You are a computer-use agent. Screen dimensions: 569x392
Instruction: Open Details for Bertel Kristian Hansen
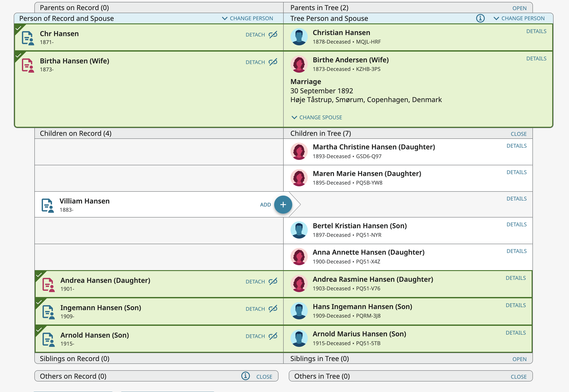[516, 225]
